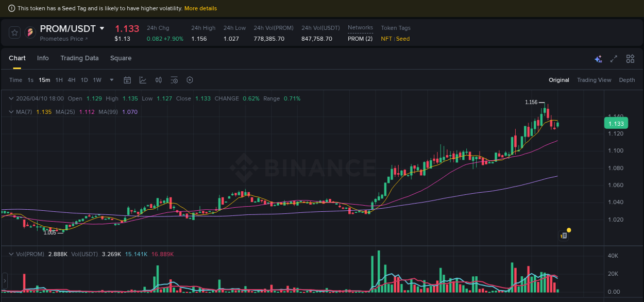Add PROM/USDT to favorites via star icon

tap(14, 32)
